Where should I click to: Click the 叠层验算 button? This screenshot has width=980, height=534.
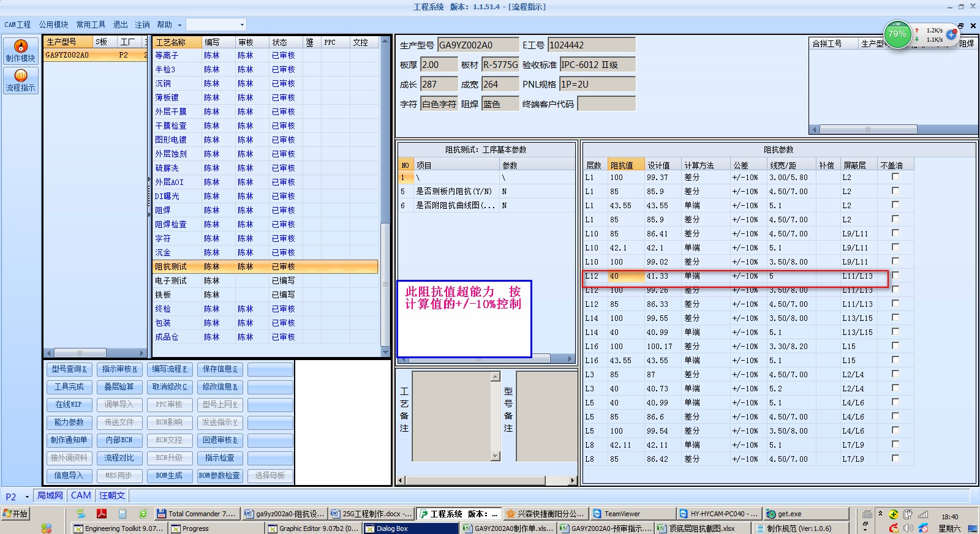point(119,387)
